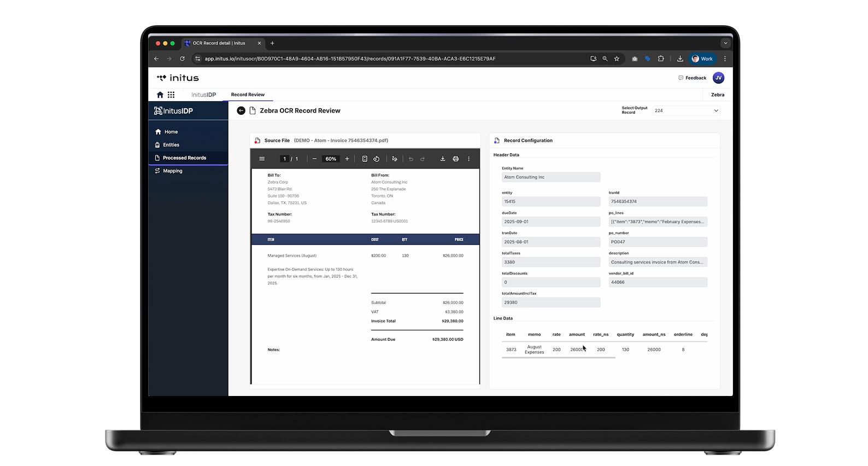Image resolution: width=868 pixels, height=466 pixels.
Task: Click the po_number input field
Action: 658,242
